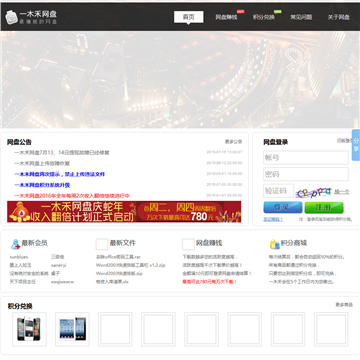This screenshot has width=360, height=360.
Task: Open the iPhone product thumbnail
Action: [29, 329]
